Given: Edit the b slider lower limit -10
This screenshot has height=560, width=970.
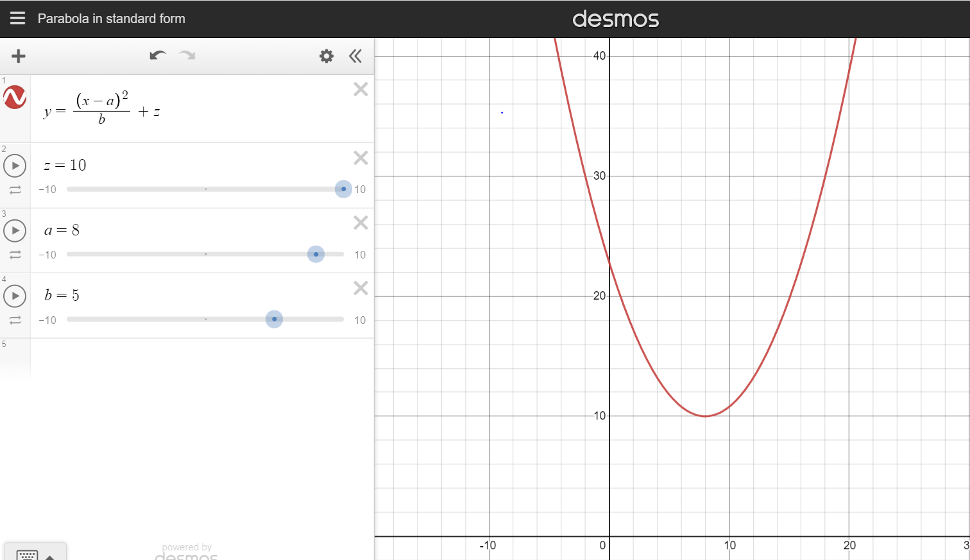Looking at the screenshot, I should pyautogui.click(x=47, y=320).
